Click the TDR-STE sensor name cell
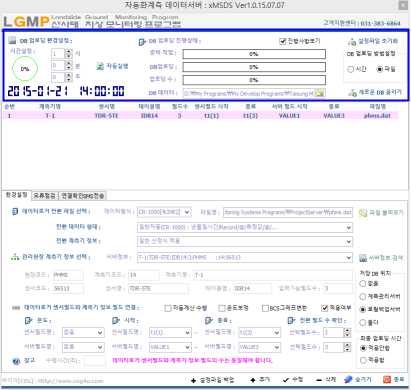The image size is (411, 390). (x=107, y=116)
